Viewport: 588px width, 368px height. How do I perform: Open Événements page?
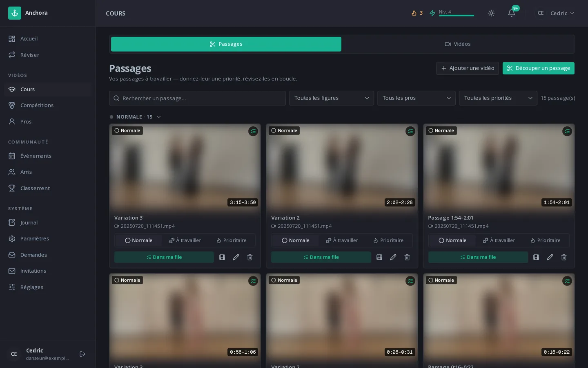point(48,156)
